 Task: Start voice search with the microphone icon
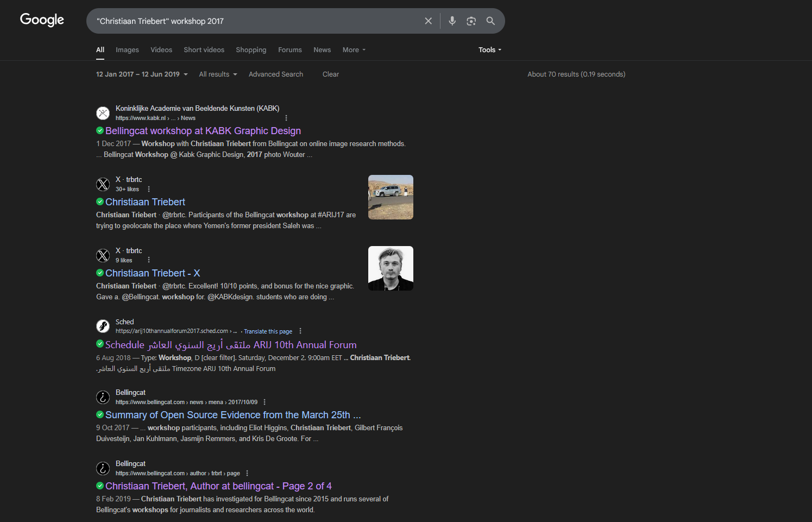(x=452, y=21)
